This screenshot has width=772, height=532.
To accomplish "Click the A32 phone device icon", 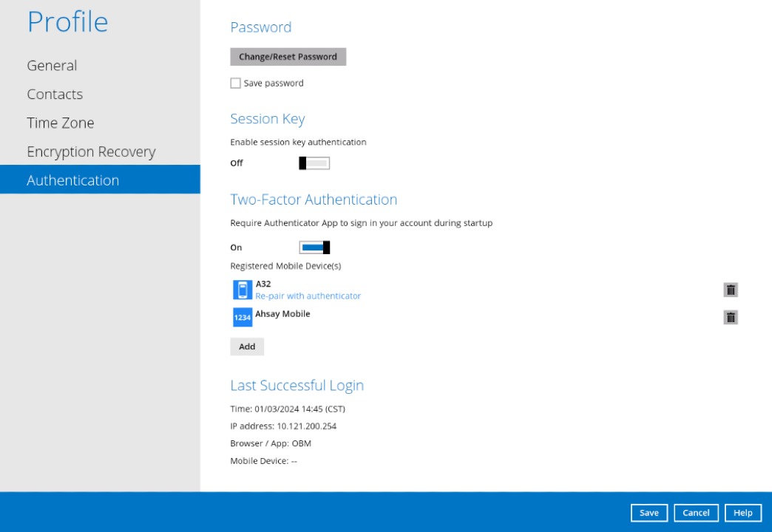I will 242,290.
